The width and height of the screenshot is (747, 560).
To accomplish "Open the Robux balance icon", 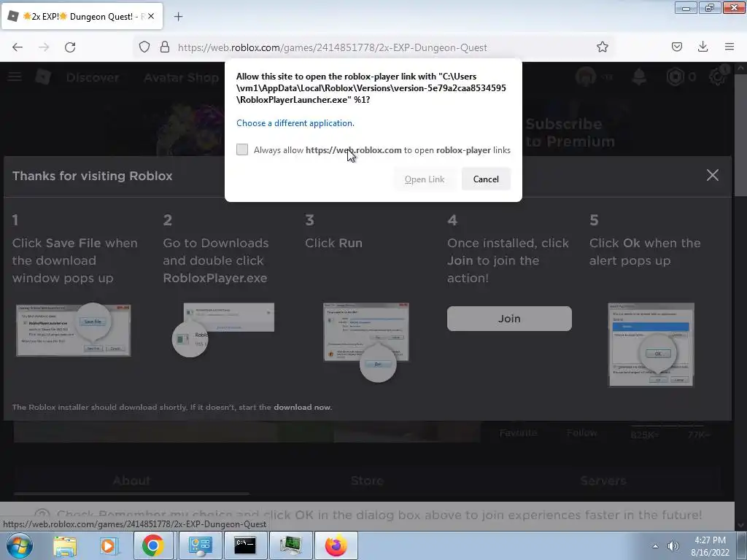I will 675,77.
